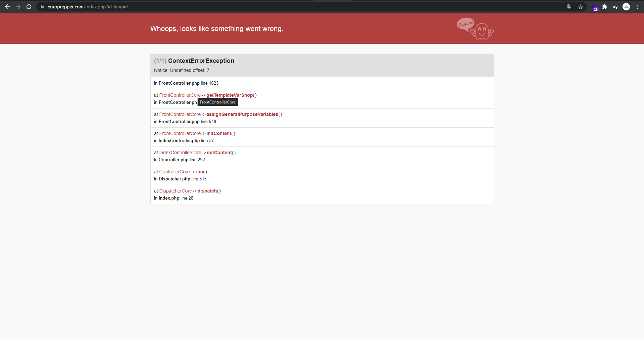
Task: Go forward in browser history
Action: (x=18, y=7)
